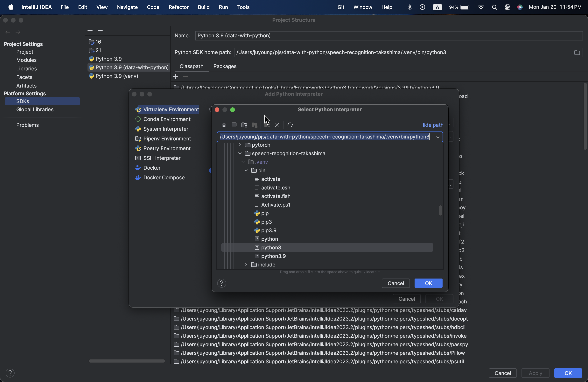Image resolution: width=588 pixels, height=382 pixels.
Task: Open the path history dropdown arrow
Action: coord(438,137)
